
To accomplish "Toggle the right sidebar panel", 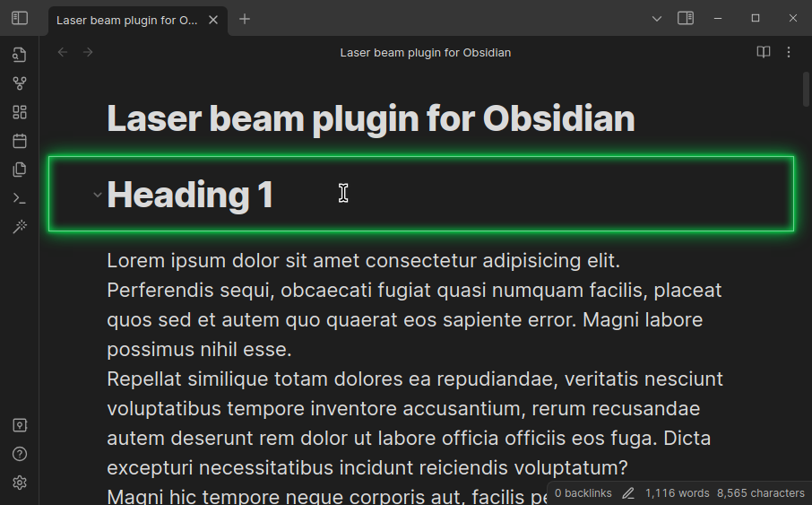I will point(686,18).
